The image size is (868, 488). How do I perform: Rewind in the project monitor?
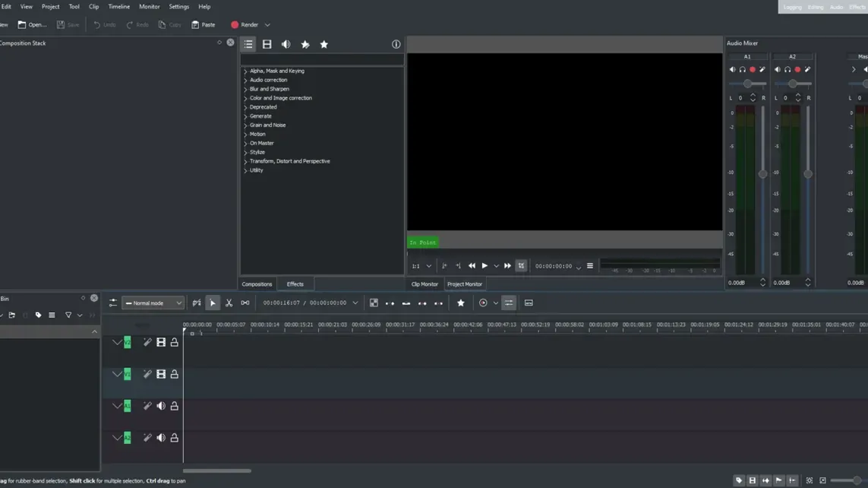click(x=472, y=266)
